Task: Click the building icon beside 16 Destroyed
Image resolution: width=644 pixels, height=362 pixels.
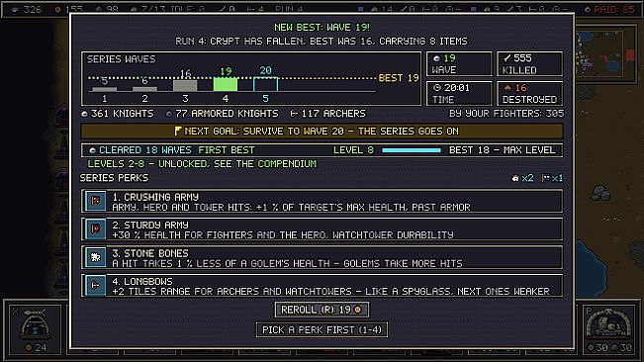Action: click(507, 87)
